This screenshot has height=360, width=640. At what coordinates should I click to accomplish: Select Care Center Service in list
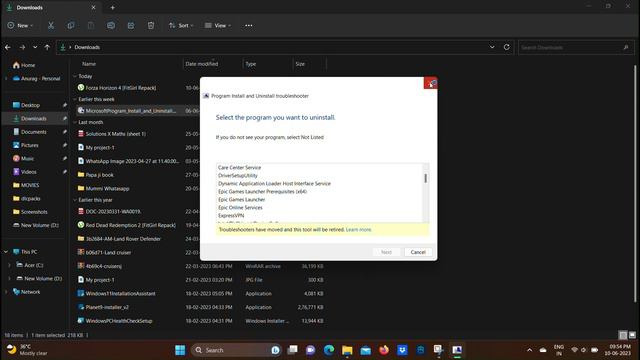coord(240,167)
